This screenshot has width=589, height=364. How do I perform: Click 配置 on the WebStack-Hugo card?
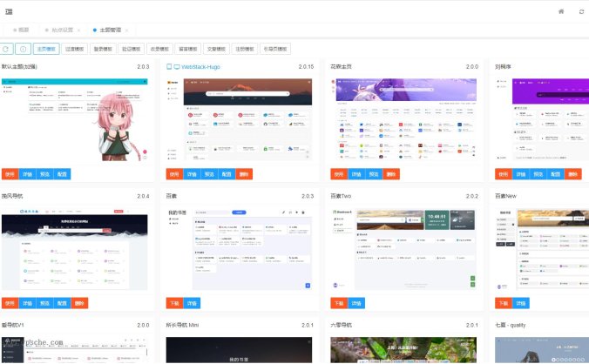coord(227,174)
